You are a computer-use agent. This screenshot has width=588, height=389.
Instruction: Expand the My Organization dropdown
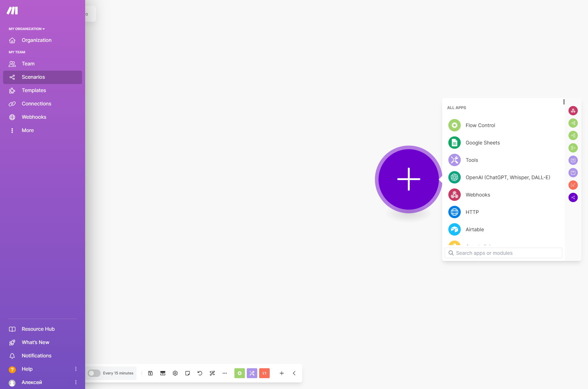coord(27,29)
